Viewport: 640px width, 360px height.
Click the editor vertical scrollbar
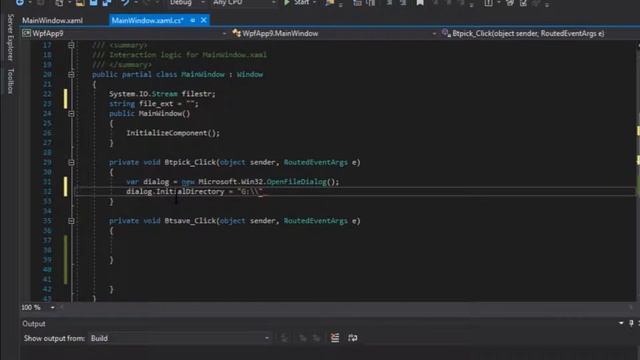point(638,171)
